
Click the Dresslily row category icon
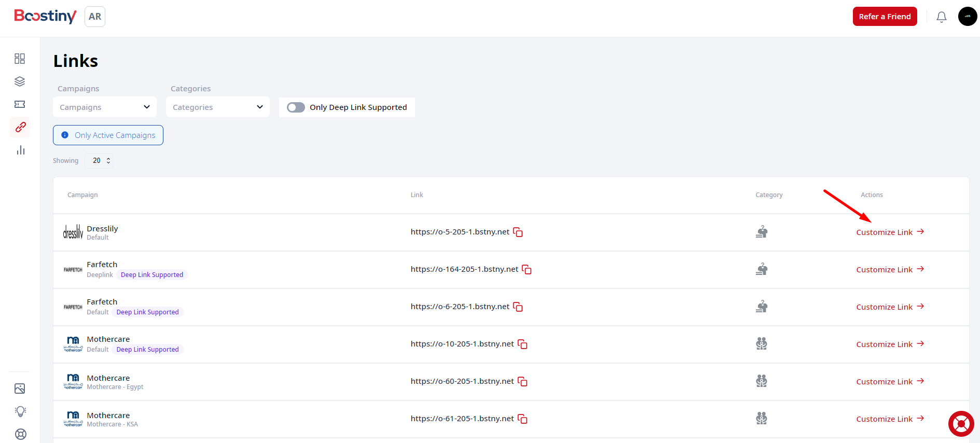(x=762, y=232)
